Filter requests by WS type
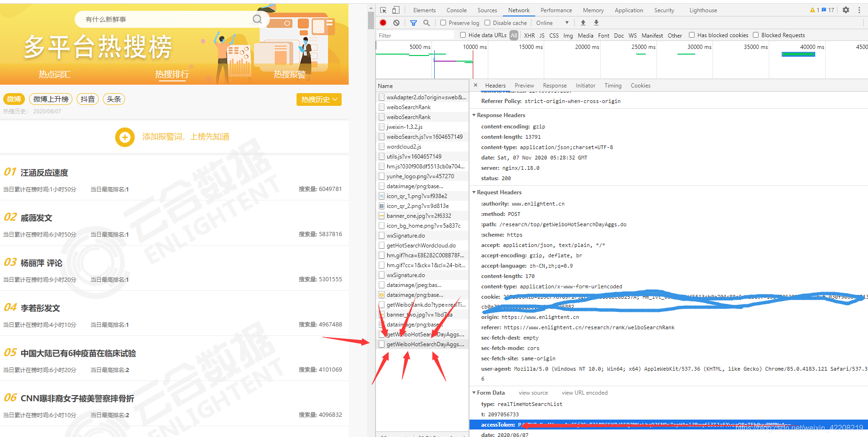 coord(633,35)
